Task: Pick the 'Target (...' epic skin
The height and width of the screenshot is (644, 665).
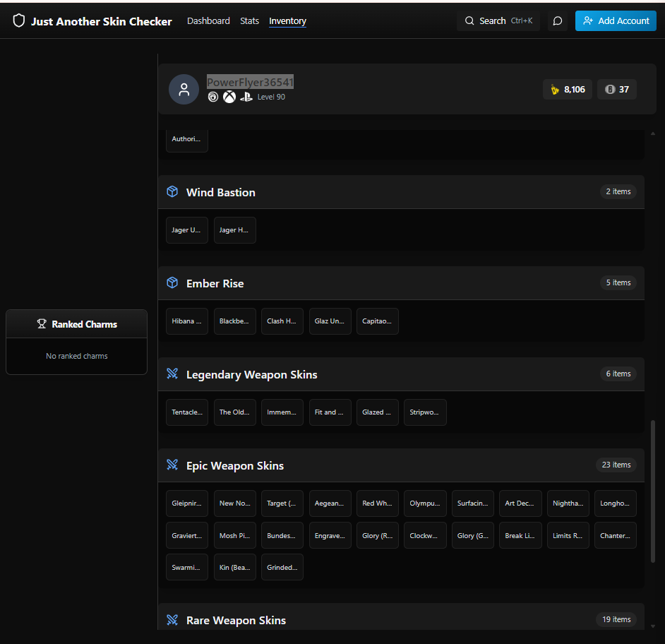Action: (282, 503)
